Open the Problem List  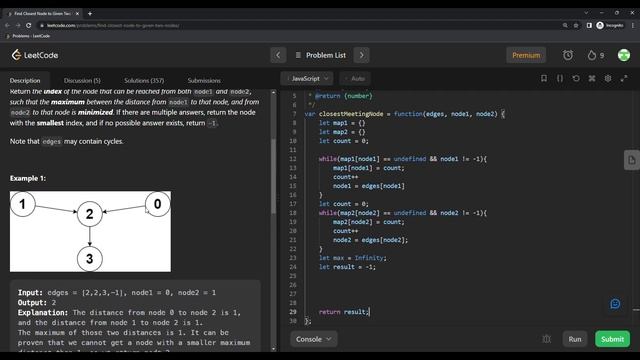coord(320,55)
